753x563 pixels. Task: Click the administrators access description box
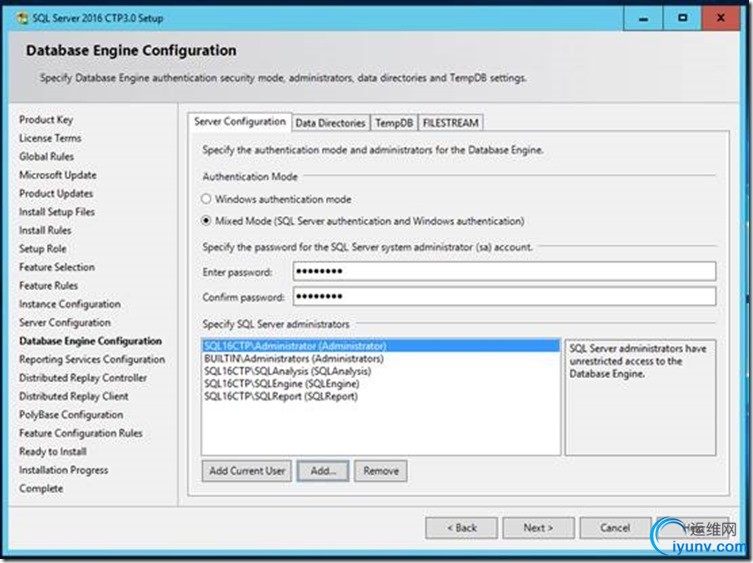click(x=640, y=397)
